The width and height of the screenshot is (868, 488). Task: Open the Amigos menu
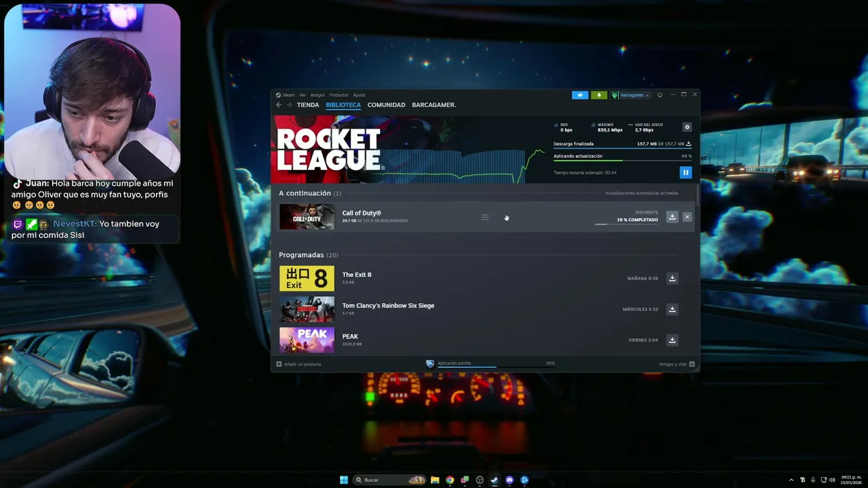coord(317,95)
